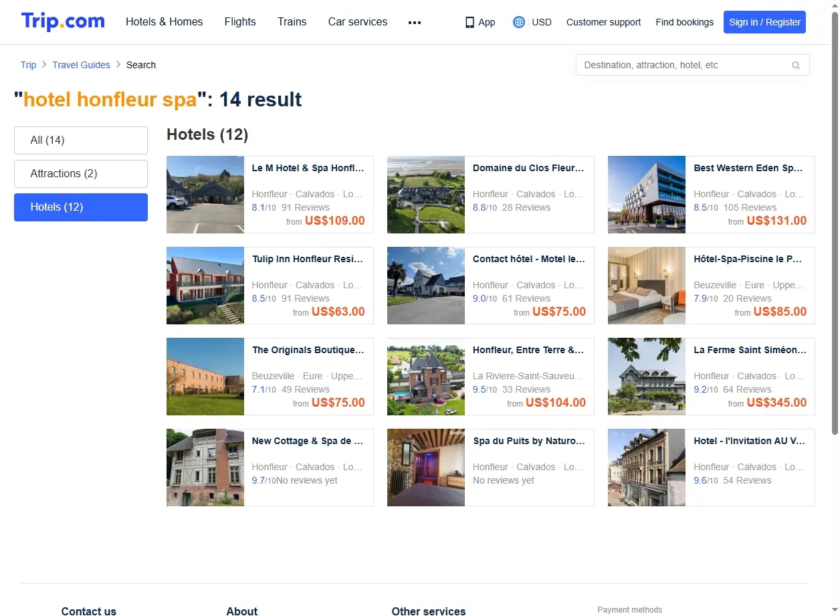Open Customer support link
The width and height of the screenshot is (840, 616).
coord(603,22)
